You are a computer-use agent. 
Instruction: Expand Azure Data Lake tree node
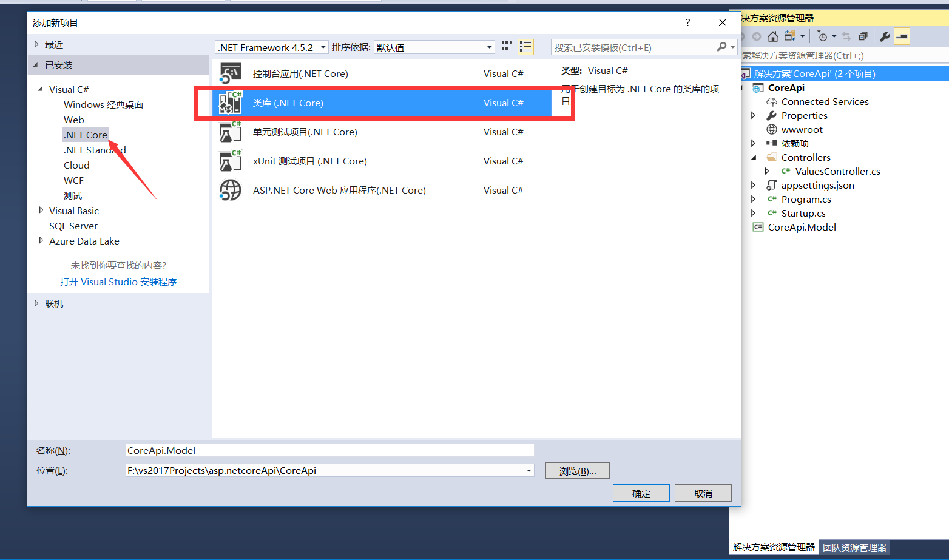[41, 240]
